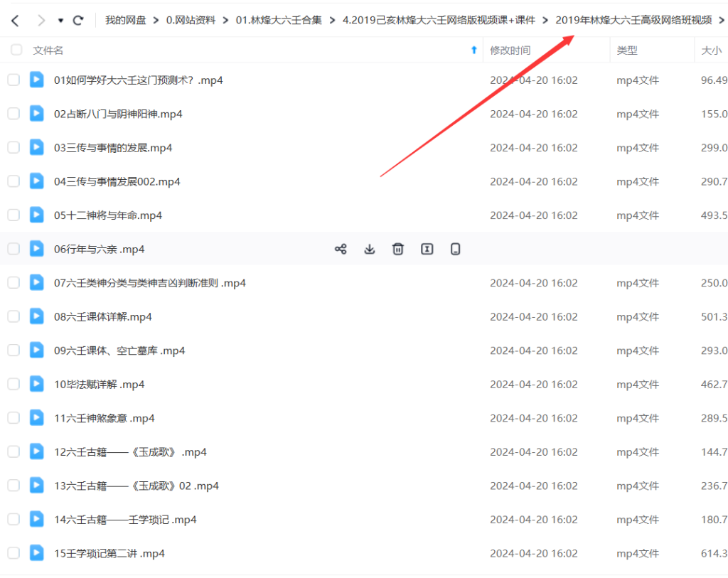The image size is (728, 578).
Task: Click the send-to-mobile icon on the hovered row
Action: click(455, 249)
